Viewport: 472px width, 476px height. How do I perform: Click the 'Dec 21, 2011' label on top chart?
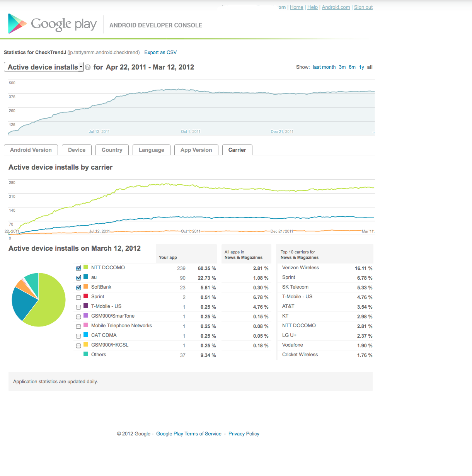click(x=282, y=132)
